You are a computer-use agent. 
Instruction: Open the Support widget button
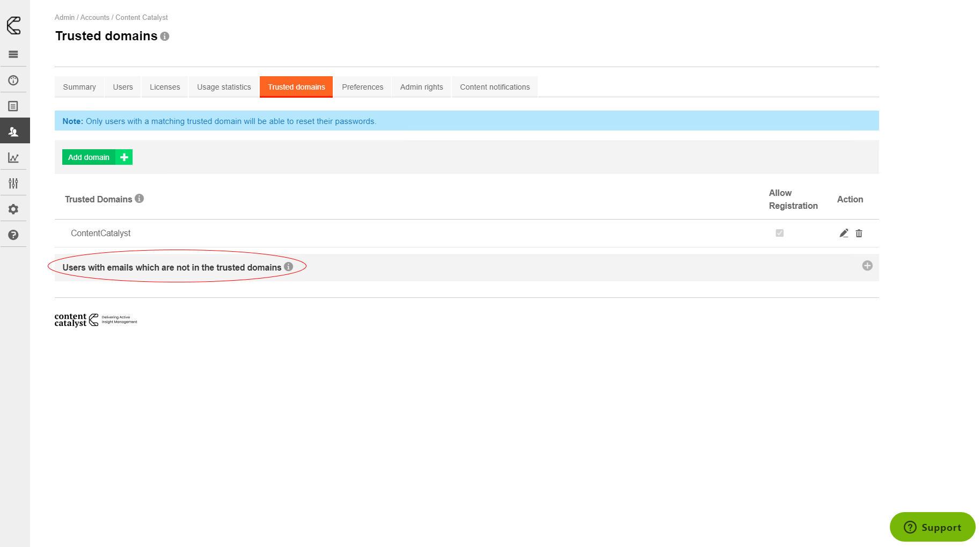click(x=932, y=527)
